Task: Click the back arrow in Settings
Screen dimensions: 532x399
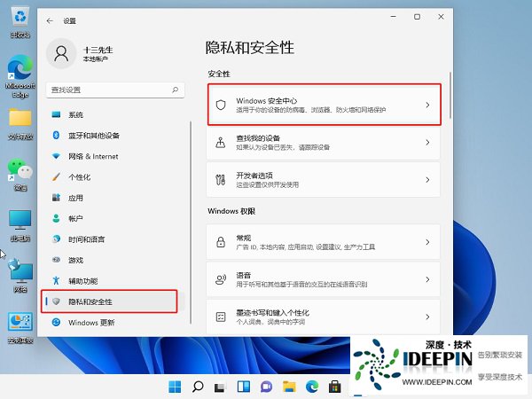Action: pyautogui.click(x=50, y=21)
